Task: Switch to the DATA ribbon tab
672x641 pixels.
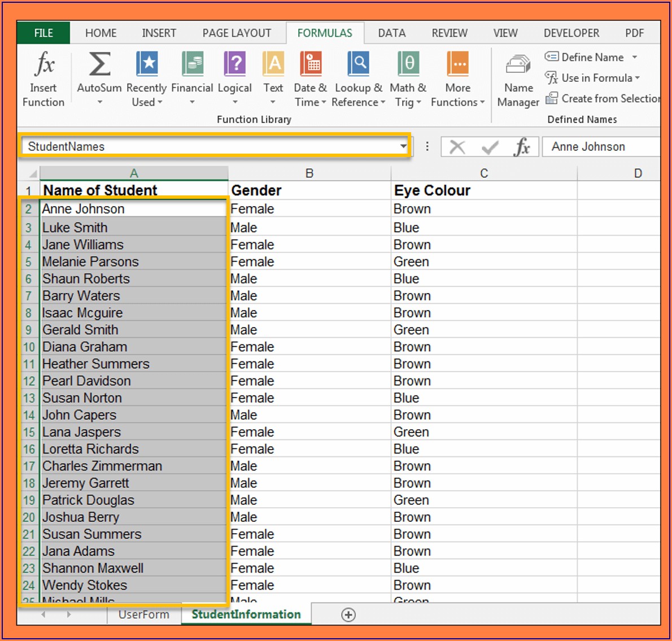Action: point(392,33)
